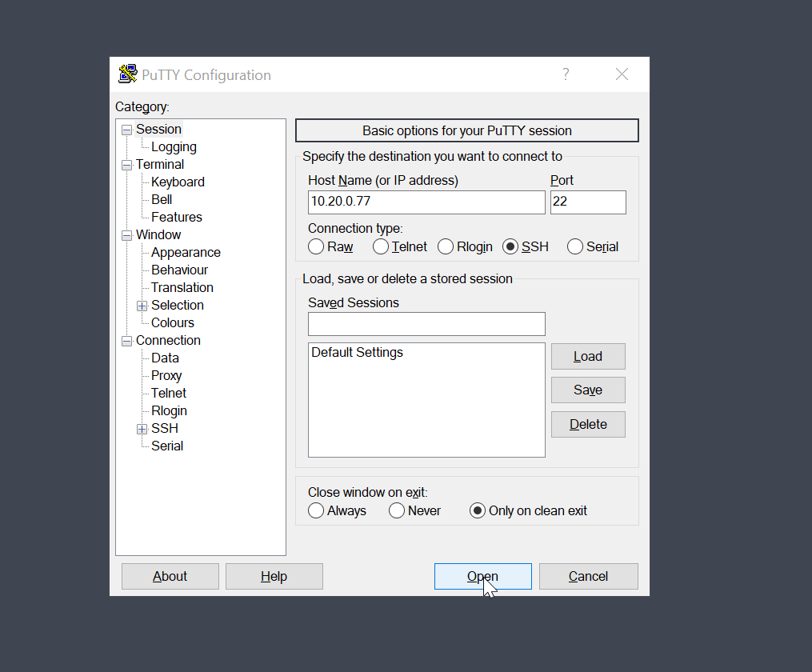
Task: Click the Help button at the bottom
Action: pos(274,576)
